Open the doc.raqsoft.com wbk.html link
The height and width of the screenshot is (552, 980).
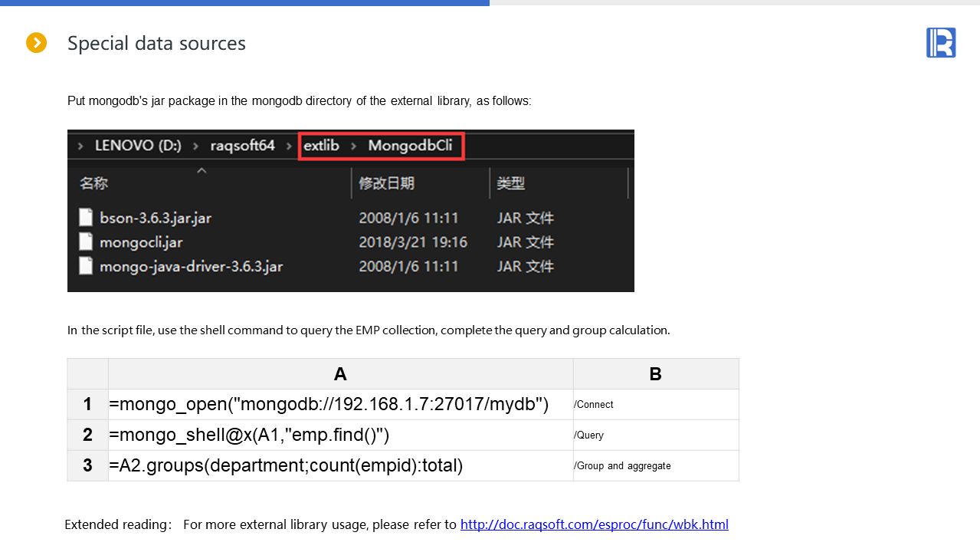tap(594, 524)
